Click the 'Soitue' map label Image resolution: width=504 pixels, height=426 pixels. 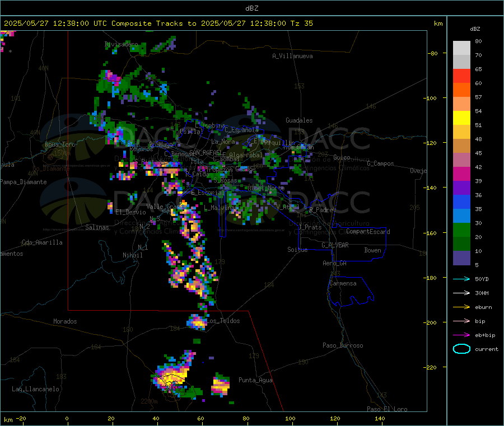pos(297,250)
